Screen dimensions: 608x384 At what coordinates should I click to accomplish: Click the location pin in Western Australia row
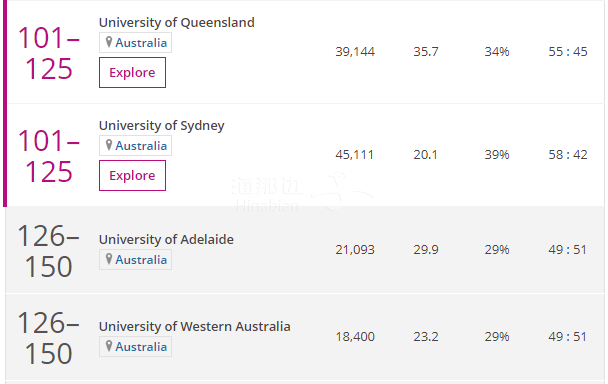tap(109, 346)
